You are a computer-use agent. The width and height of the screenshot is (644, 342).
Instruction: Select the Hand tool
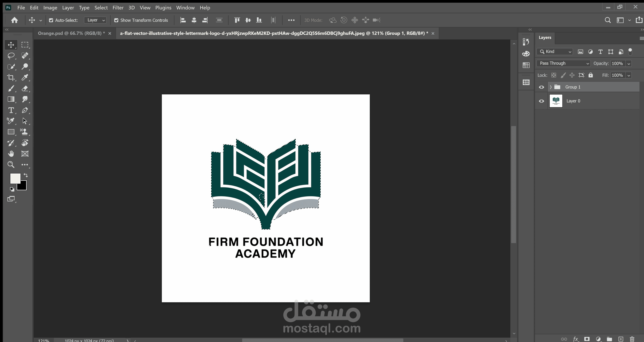pyautogui.click(x=11, y=154)
